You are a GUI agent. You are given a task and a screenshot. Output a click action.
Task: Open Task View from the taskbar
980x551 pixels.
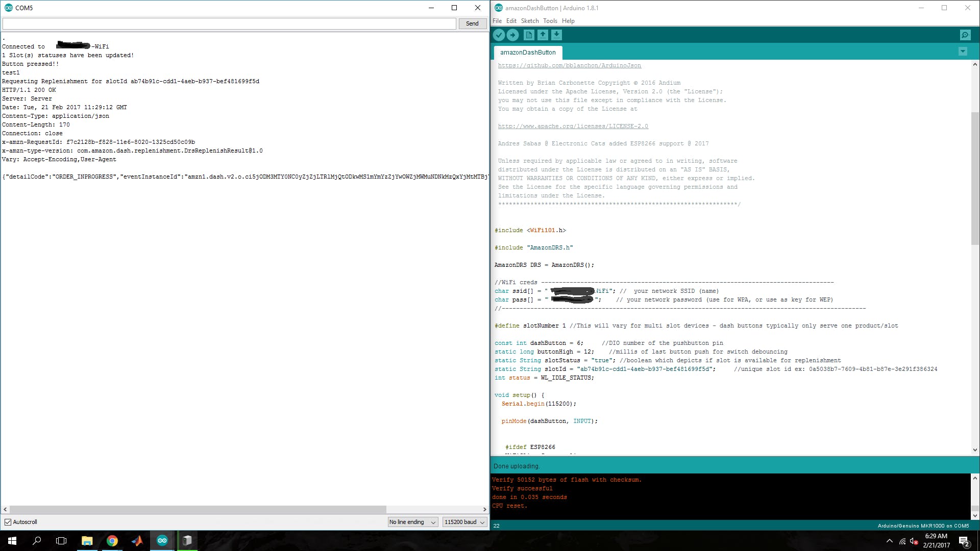pos(61,541)
